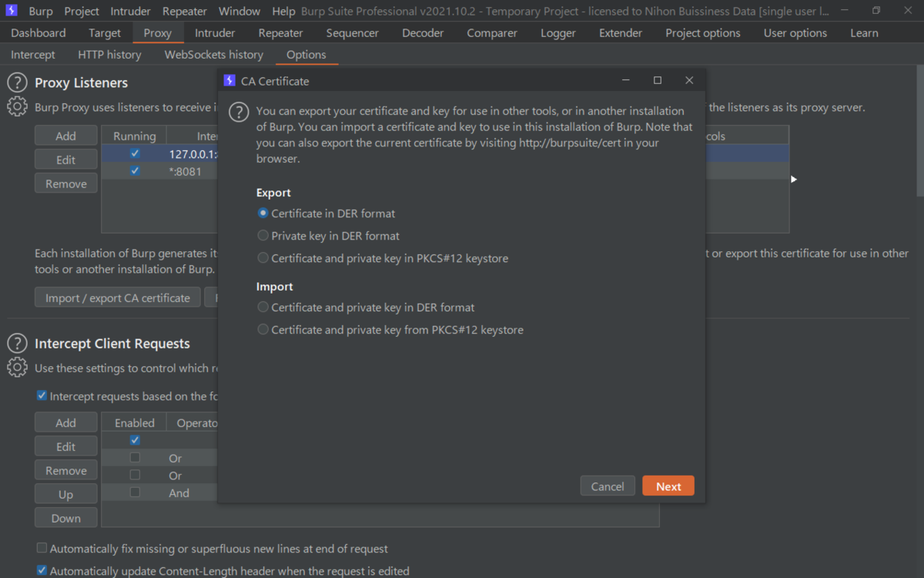Image resolution: width=924 pixels, height=578 pixels.
Task: Click Cancel in CA Certificate dialog
Action: (x=608, y=486)
